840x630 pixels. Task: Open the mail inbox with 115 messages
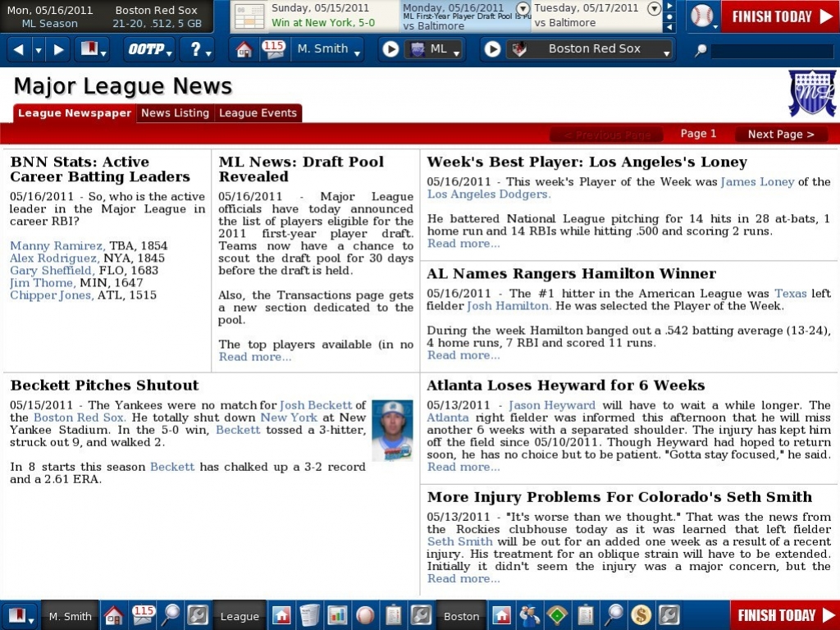pos(273,49)
